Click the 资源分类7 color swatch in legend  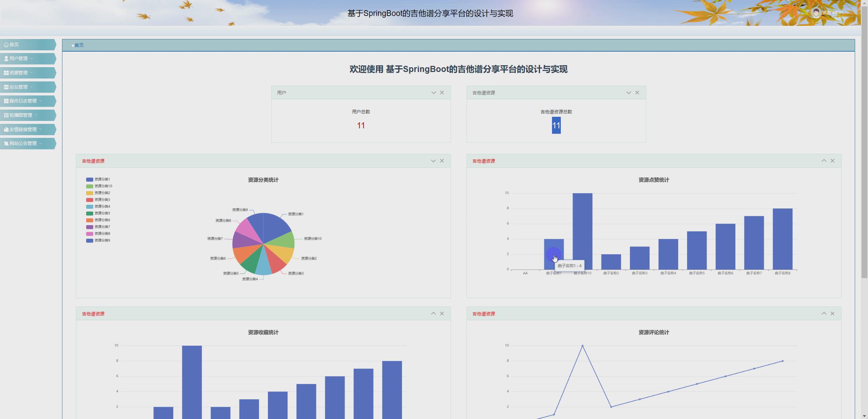[90, 226]
